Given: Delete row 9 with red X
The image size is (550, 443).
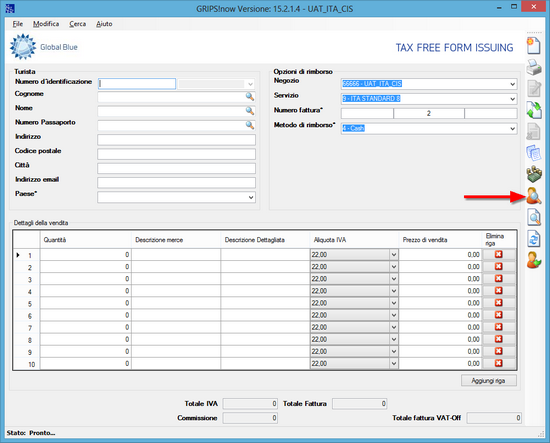Looking at the screenshot, I should pos(498,351).
